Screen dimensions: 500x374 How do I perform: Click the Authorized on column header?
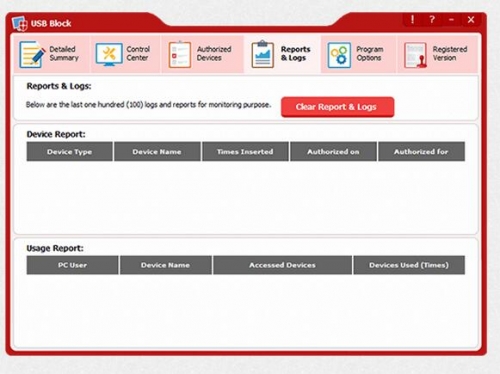click(333, 152)
